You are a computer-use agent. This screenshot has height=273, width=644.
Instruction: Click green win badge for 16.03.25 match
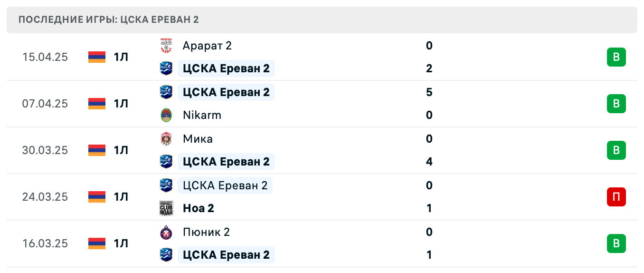point(616,244)
